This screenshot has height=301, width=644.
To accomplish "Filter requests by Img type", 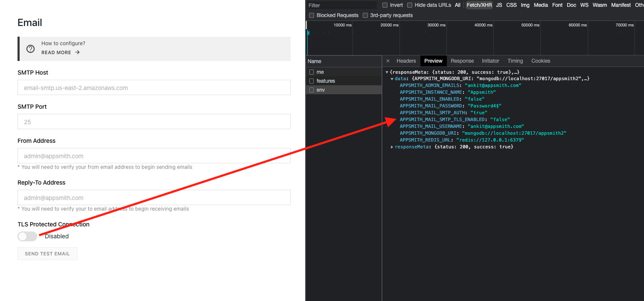I will [x=525, y=5].
